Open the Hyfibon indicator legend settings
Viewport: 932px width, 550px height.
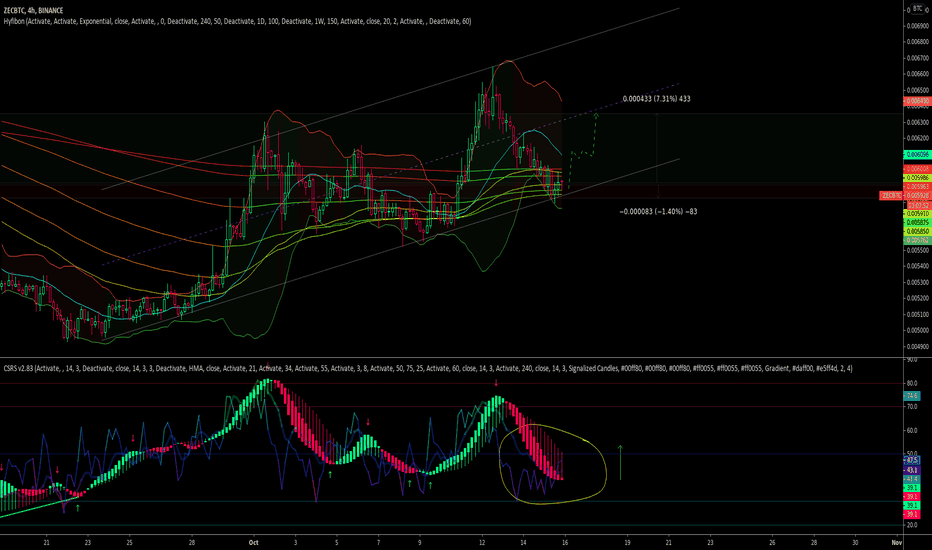pyautogui.click(x=237, y=21)
